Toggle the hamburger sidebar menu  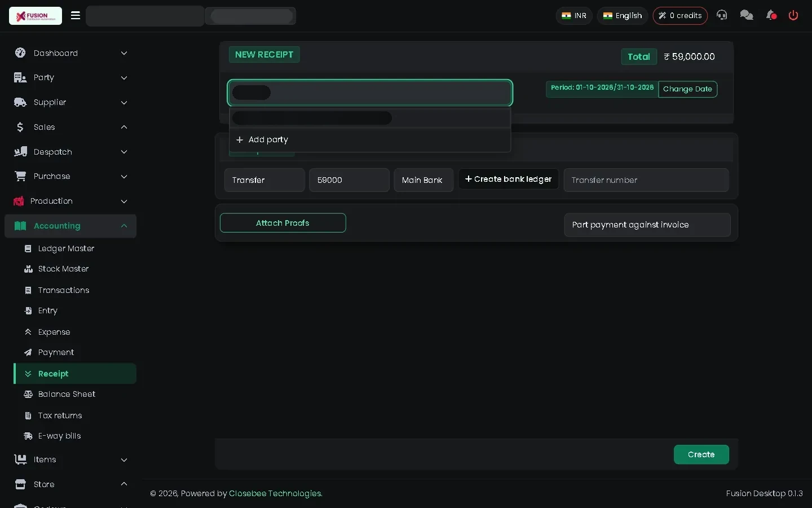tap(76, 16)
